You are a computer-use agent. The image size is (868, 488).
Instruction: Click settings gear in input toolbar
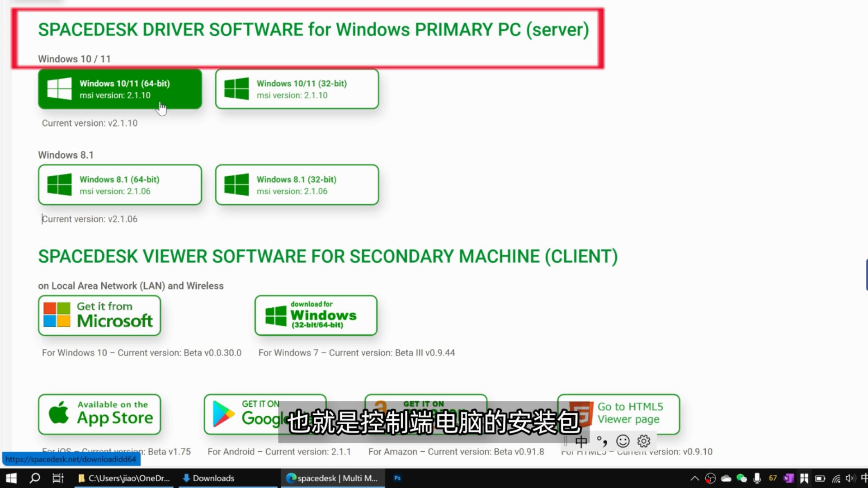pyautogui.click(x=644, y=441)
